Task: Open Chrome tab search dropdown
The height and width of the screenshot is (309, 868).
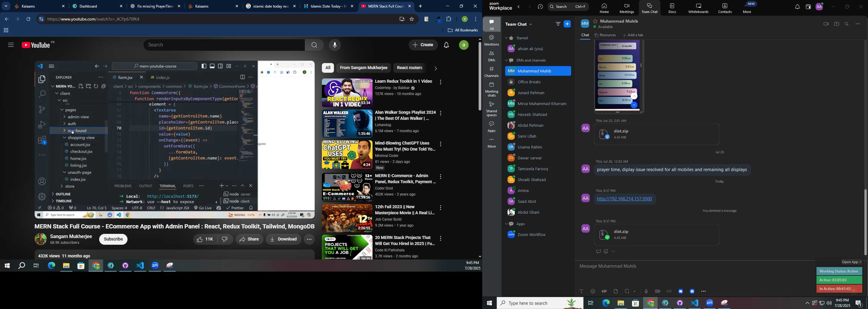Action: [x=6, y=6]
